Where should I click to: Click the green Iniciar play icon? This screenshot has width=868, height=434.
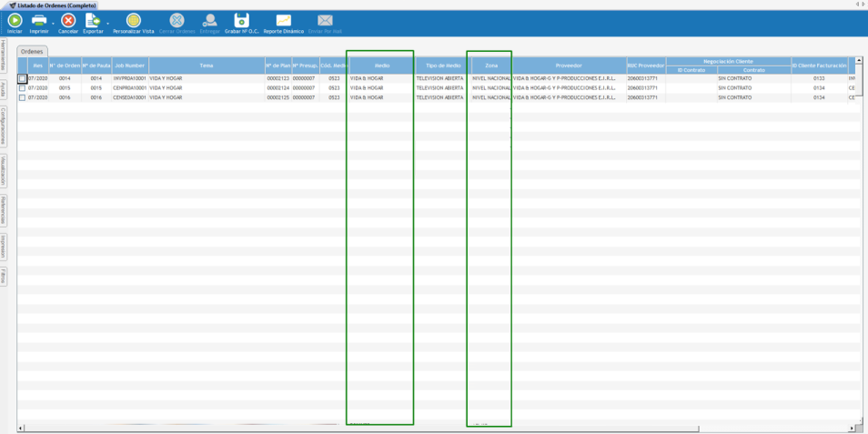pos(15,20)
